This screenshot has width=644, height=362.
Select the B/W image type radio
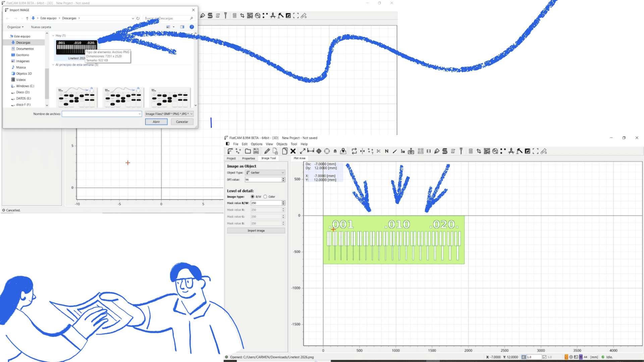(253, 197)
